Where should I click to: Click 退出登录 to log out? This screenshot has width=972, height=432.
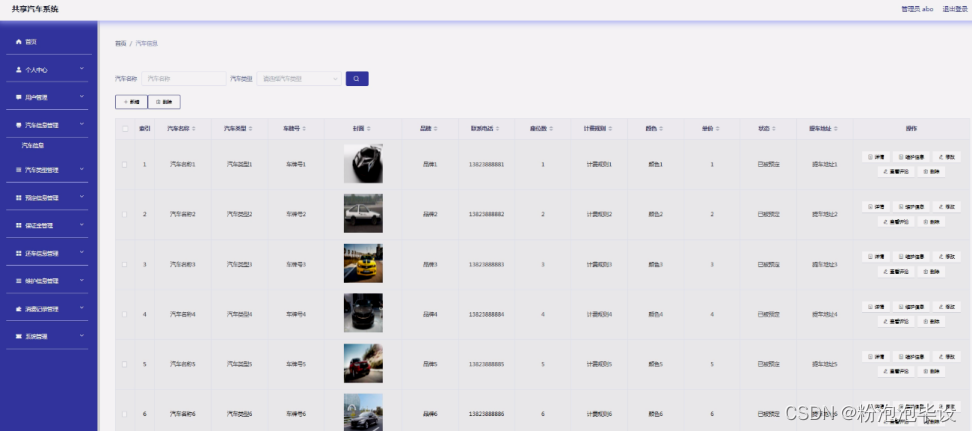[x=954, y=8]
